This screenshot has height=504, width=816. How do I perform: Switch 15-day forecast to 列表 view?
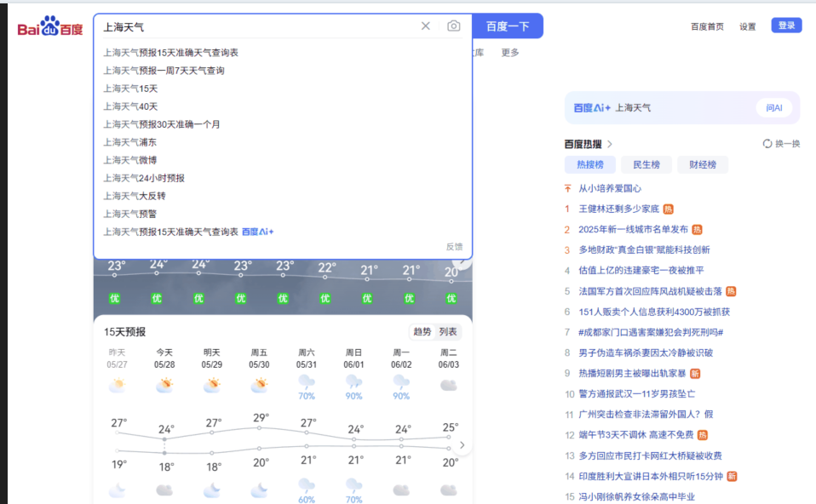447,331
